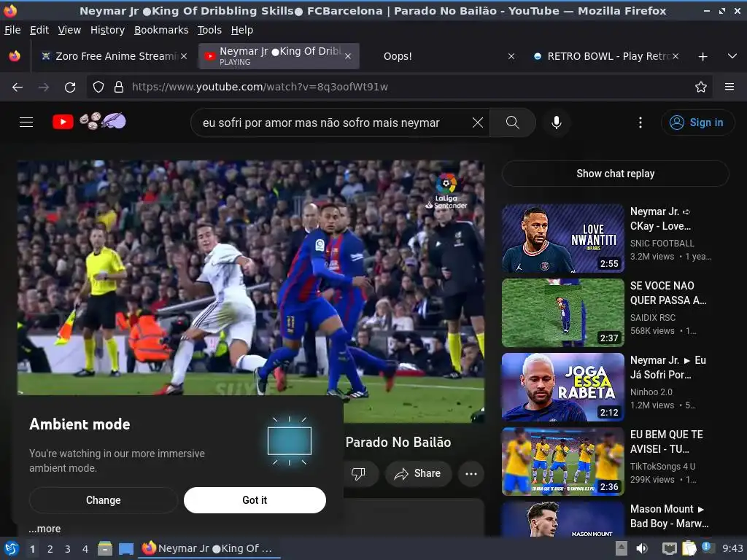The height and width of the screenshot is (560, 747).
Task: Click the Firefox URL address bar
Action: (400, 87)
